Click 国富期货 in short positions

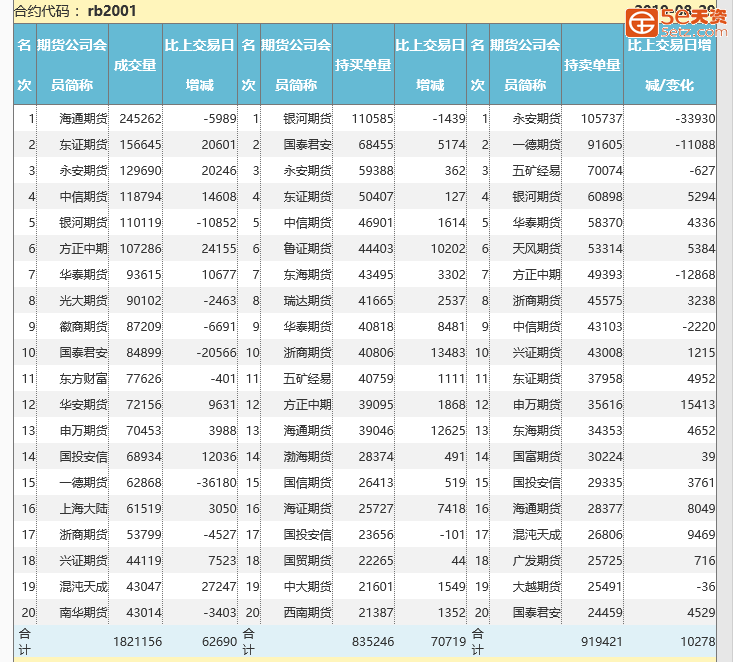tap(536, 457)
